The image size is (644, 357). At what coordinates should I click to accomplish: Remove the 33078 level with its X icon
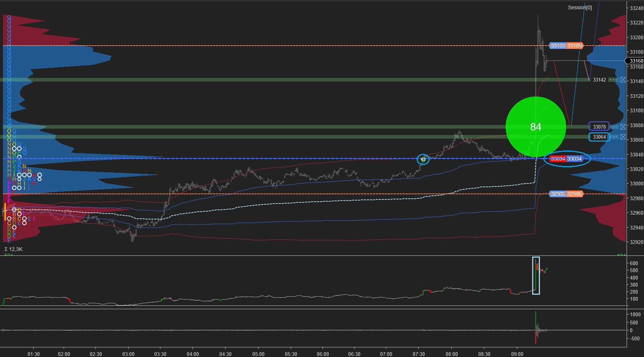623,127
